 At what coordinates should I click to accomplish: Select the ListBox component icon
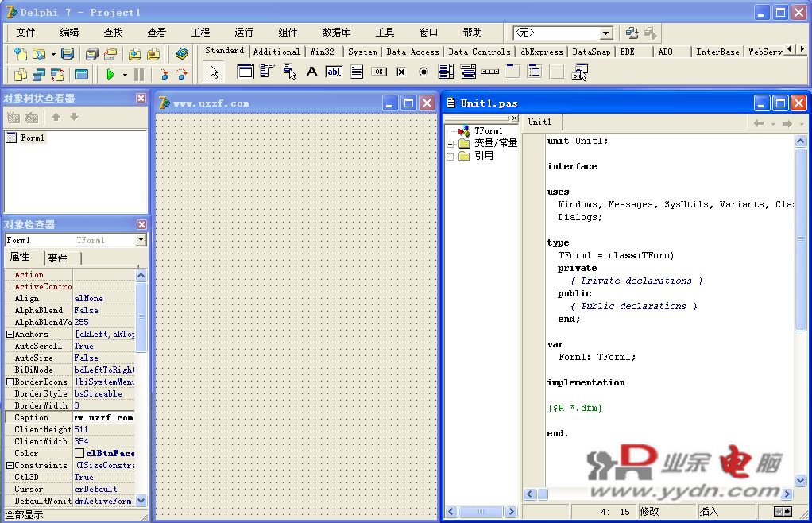(x=446, y=72)
